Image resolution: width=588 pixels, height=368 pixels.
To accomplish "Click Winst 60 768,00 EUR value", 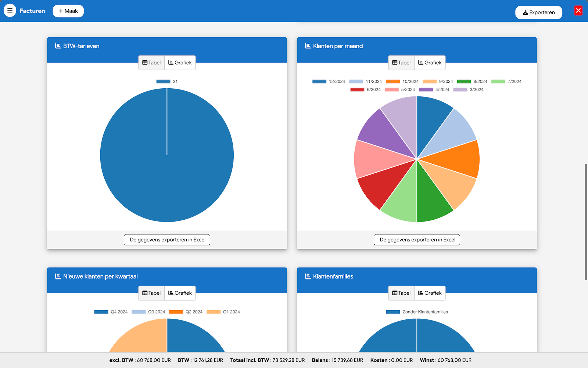I will pos(446,360).
